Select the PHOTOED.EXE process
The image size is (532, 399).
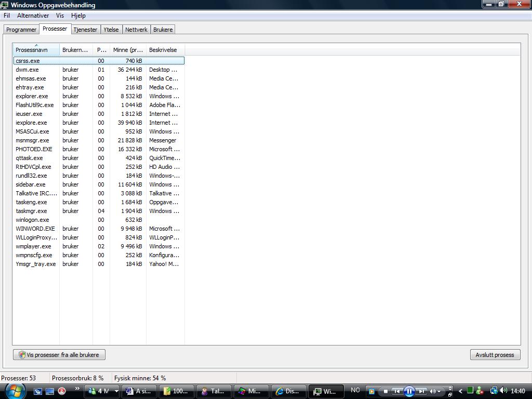pos(99,149)
